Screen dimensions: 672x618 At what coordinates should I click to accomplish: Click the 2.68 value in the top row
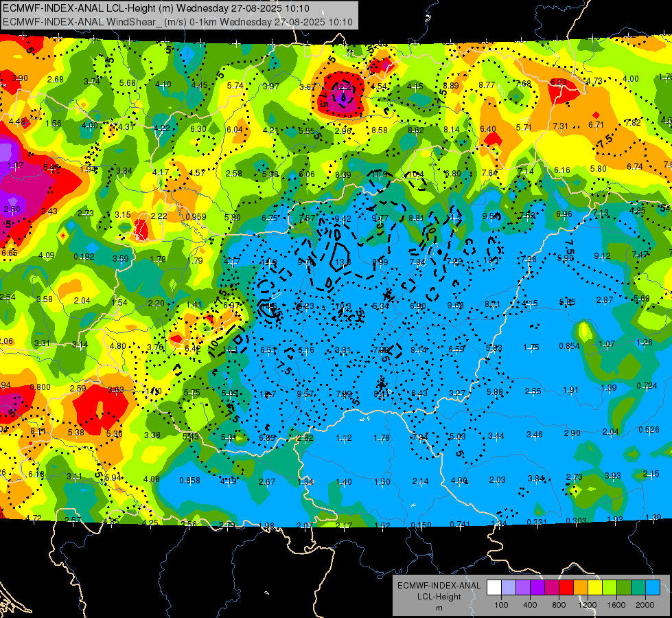point(56,80)
